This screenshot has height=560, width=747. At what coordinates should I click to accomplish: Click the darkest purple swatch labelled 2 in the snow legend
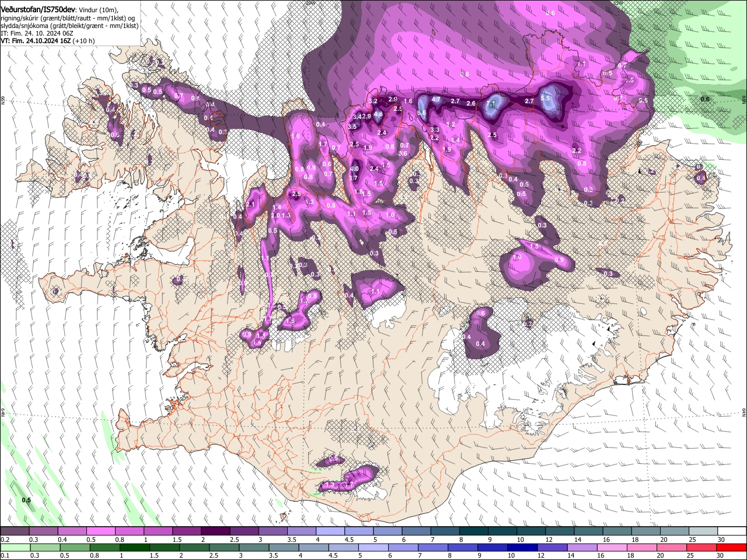tap(215, 531)
